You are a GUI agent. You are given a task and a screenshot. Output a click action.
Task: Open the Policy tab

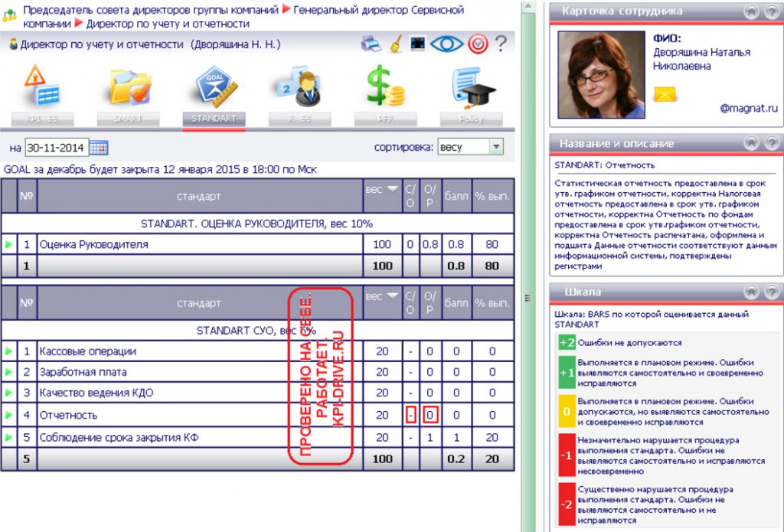pos(471,119)
